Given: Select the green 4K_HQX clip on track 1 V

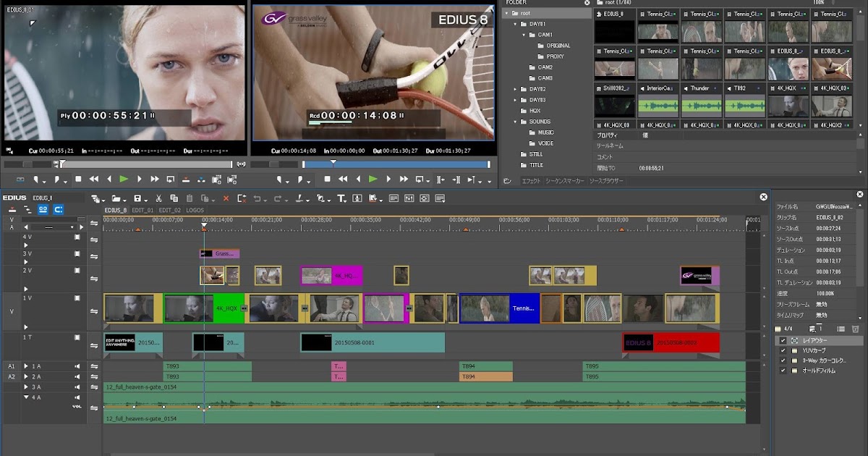Looking at the screenshot, I should [x=205, y=308].
